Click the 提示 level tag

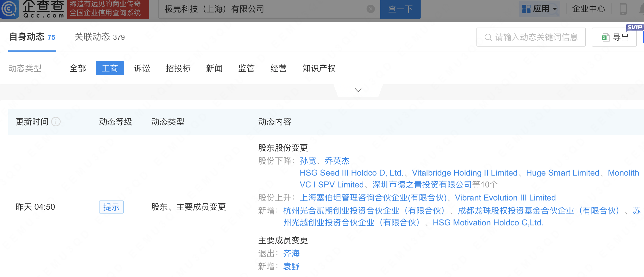tap(111, 207)
